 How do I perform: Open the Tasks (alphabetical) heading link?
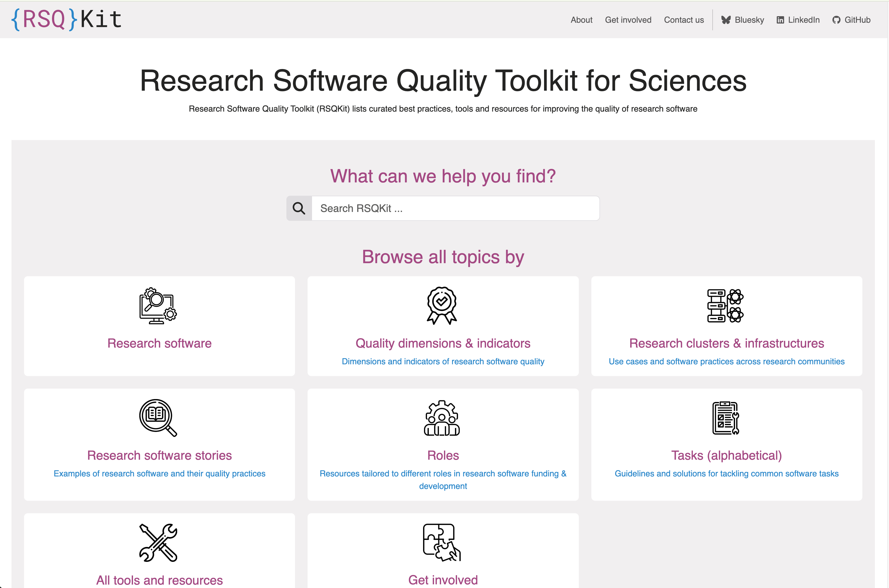726,455
